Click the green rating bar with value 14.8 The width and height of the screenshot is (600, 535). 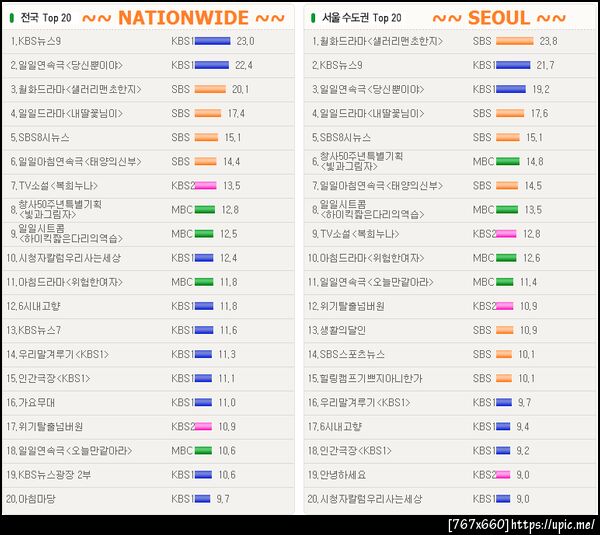click(508, 161)
